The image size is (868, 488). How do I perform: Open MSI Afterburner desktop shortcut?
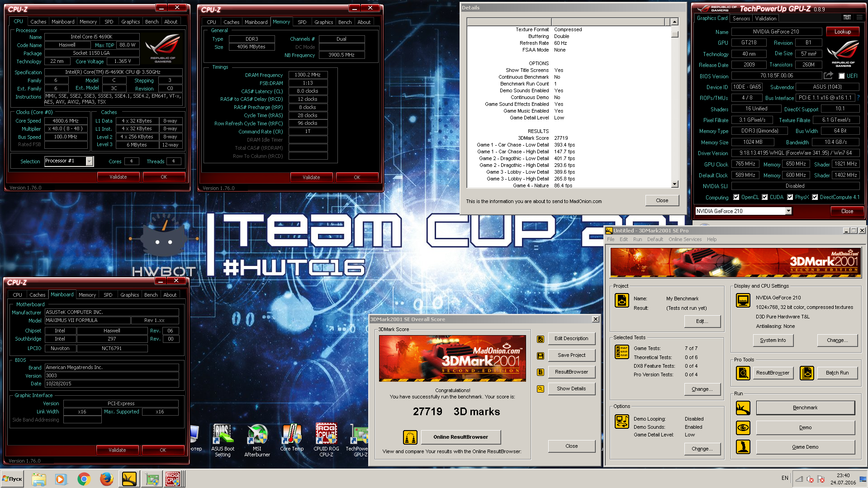tap(257, 440)
